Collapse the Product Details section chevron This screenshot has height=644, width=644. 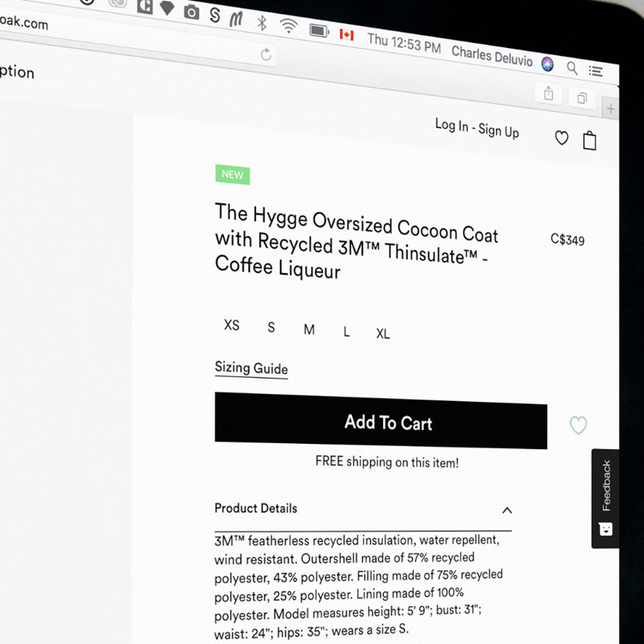(507, 511)
